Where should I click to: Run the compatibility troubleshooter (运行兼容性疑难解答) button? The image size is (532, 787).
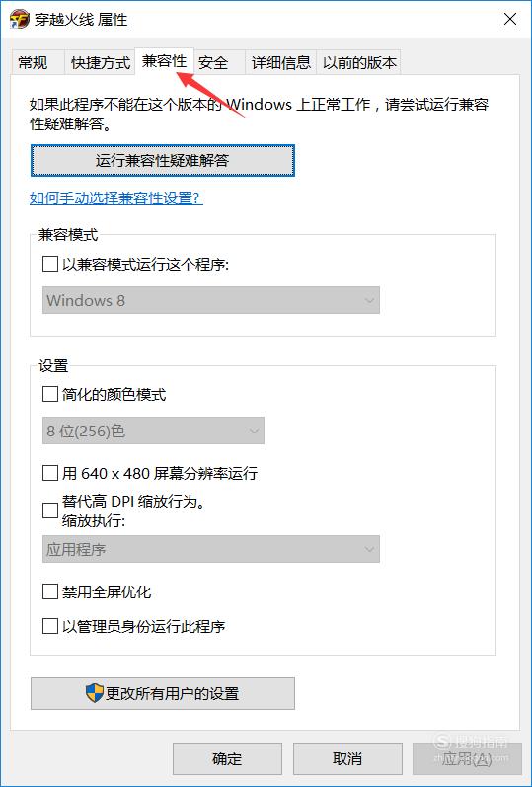click(x=163, y=161)
